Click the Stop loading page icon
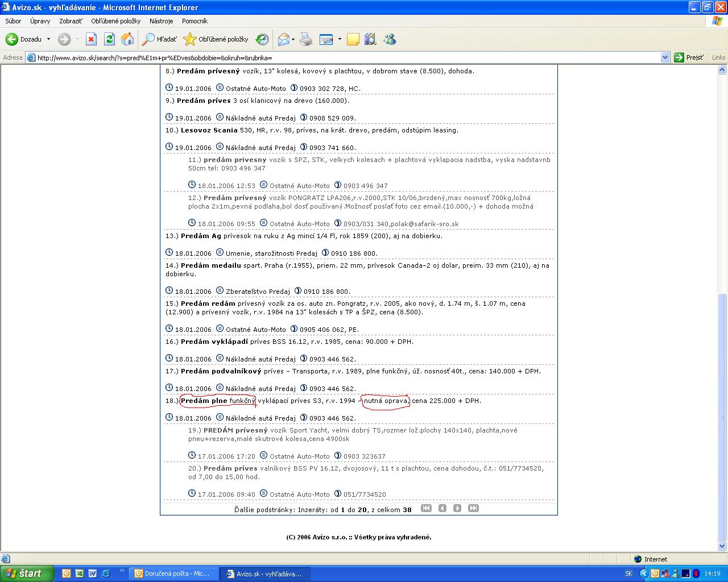Image resolution: width=728 pixels, height=582 pixels. tap(91, 39)
